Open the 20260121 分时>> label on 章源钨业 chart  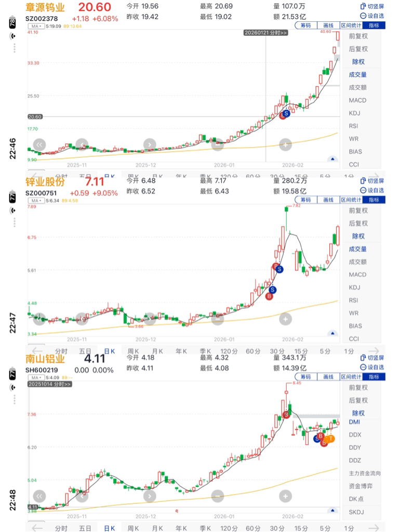coord(266,33)
